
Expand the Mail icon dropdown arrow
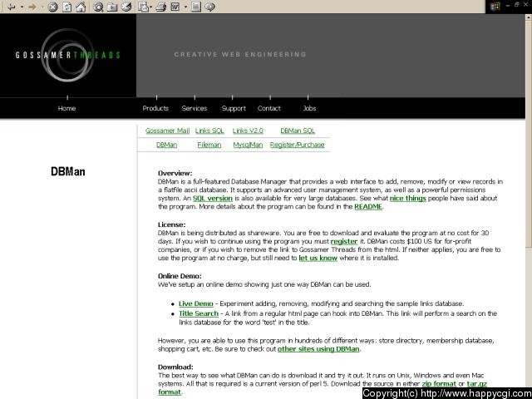click(150, 7)
